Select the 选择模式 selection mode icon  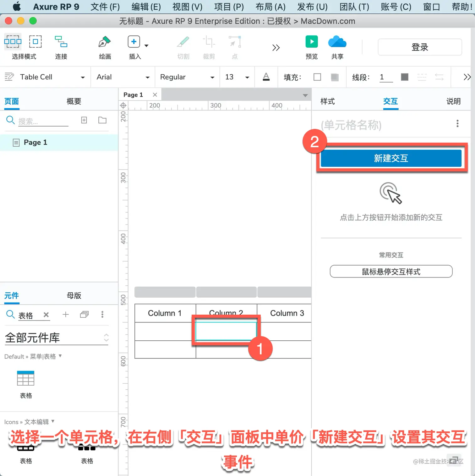(13, 41)
